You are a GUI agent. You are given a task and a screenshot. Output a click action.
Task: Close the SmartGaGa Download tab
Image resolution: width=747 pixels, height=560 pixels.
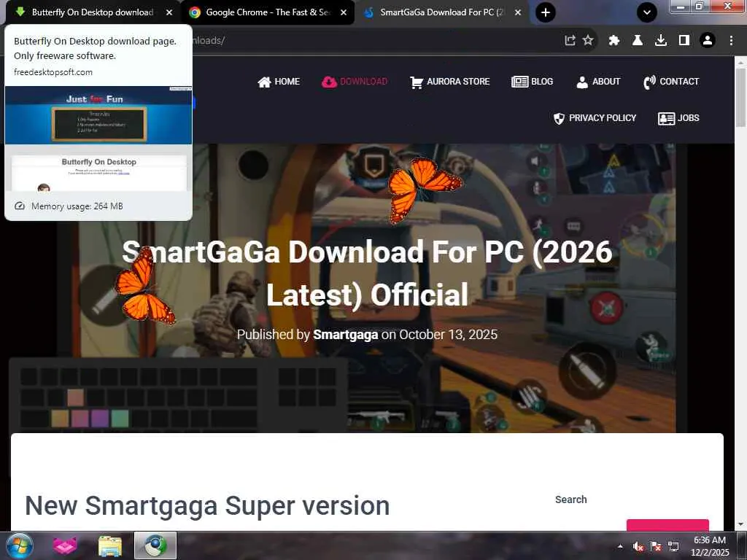coord(518,12)
